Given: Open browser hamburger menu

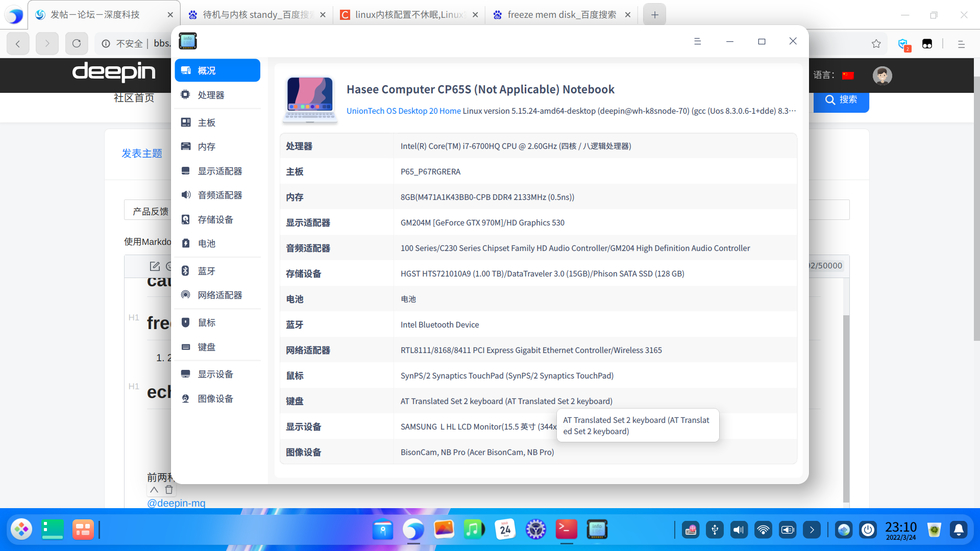Looking at the screenshot, I should [961, 44].
